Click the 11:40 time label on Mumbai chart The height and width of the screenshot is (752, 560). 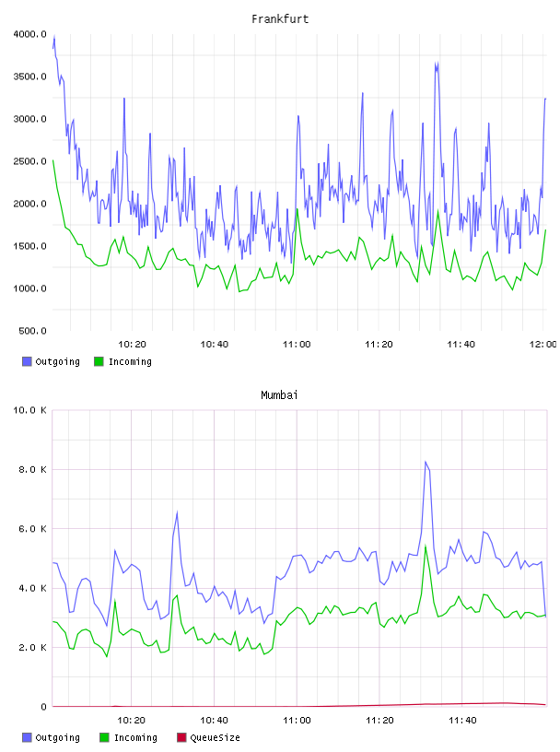462,721
